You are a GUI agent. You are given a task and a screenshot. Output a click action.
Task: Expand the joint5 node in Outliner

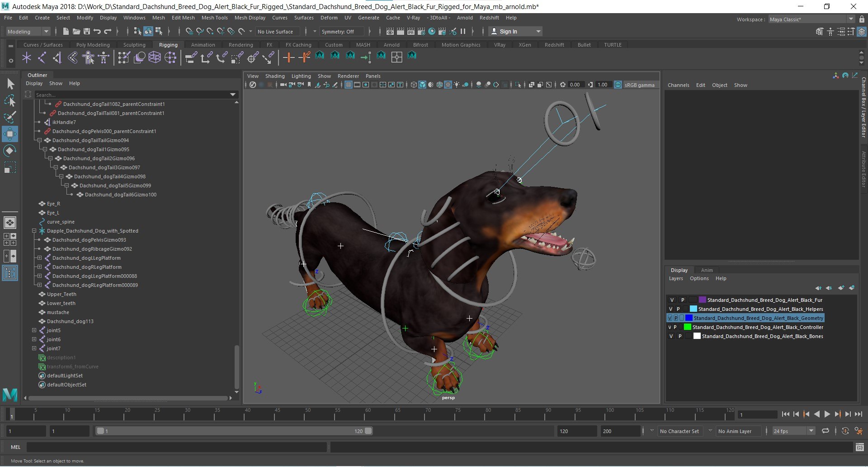pyautogui.click(x=34, y=330)
